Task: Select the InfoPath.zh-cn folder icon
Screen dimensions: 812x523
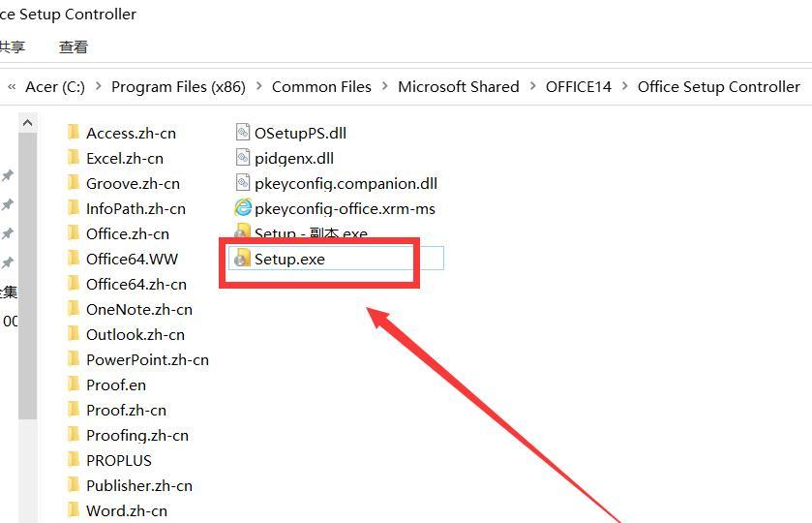Action: 74,208
